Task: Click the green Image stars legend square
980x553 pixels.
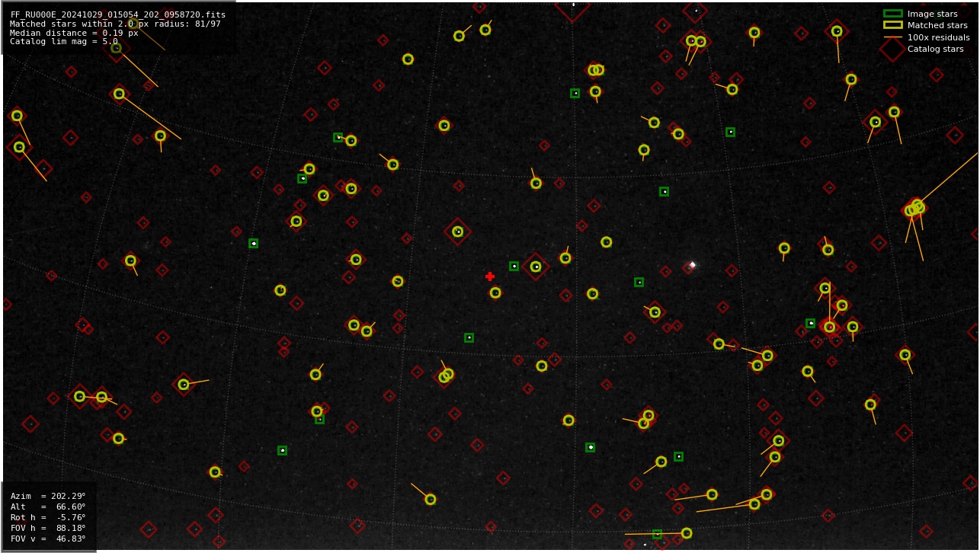Action: pyautogui.click(x=892, y=14)
